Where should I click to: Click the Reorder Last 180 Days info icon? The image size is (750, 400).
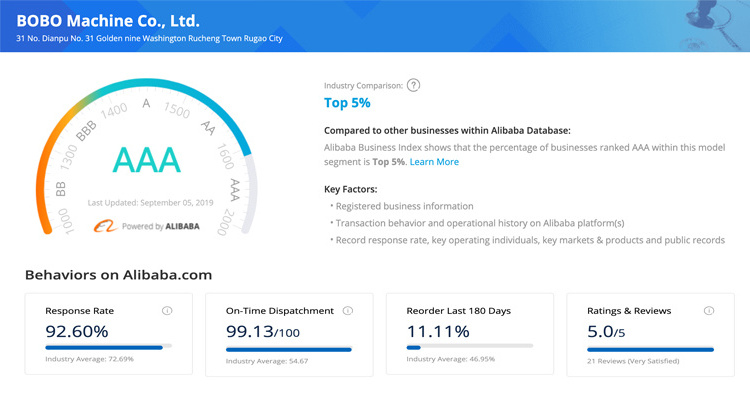[x=528, y=310]
